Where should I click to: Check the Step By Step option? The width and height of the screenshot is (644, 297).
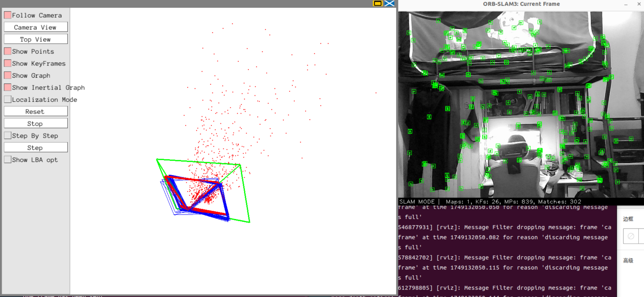tap(8, 136)
